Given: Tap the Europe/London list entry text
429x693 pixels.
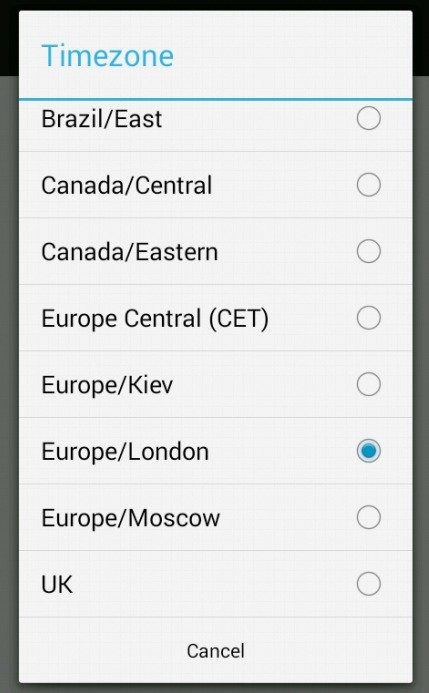Looking at the screenshot, I should click(125, 452).
